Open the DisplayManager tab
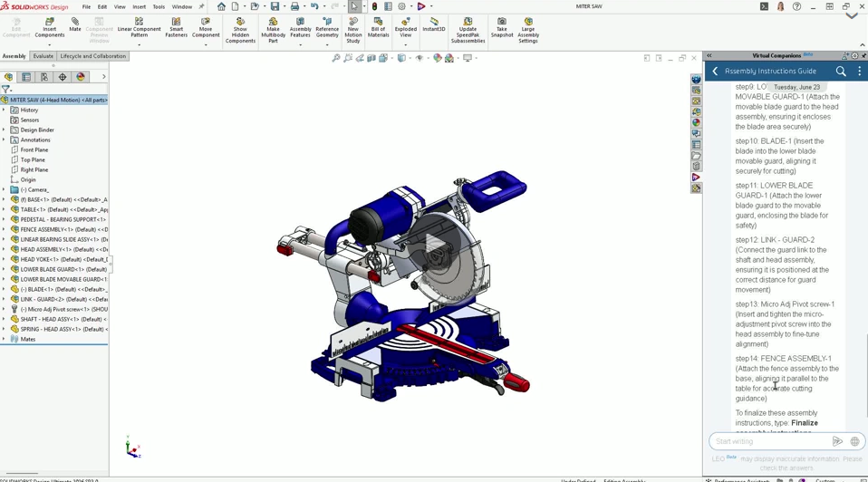This screenshot has height=482, width=868. (x=81, y=77)
